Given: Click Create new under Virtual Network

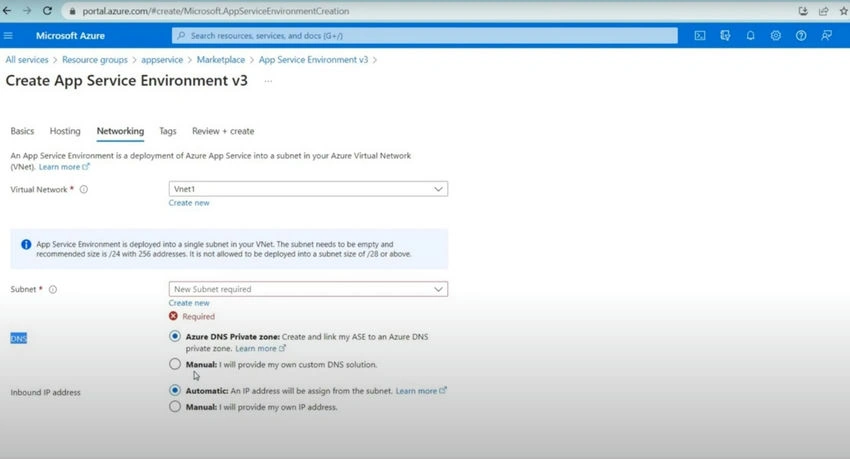Looking at the screenshot, I should click(x=189, y=203).
